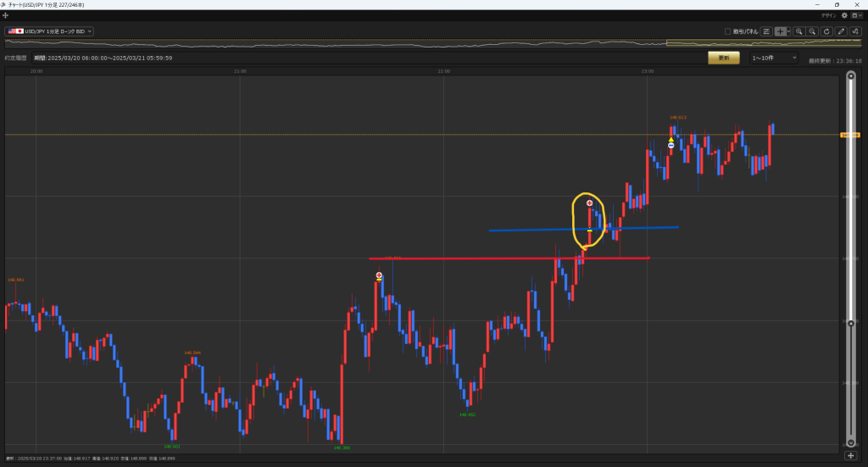Click the vertical price scale slider track

pyautogui.click(x=851, y=254)
